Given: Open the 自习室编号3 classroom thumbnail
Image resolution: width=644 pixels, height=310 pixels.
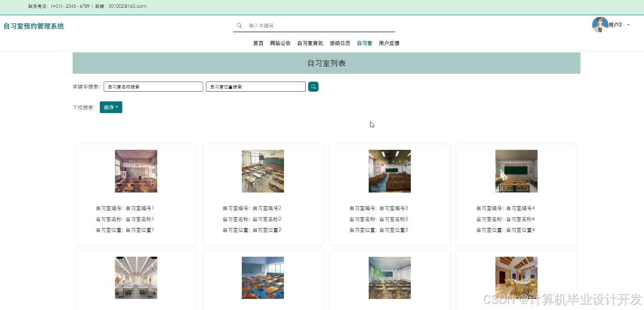Looking at the screenshot, I should (x=390, y=171).
